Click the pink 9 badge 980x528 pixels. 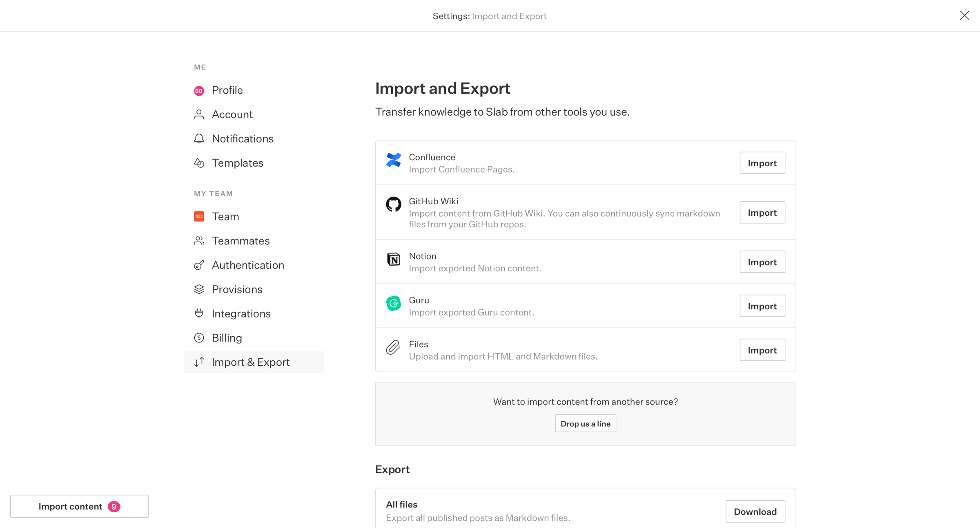point(114,507)
